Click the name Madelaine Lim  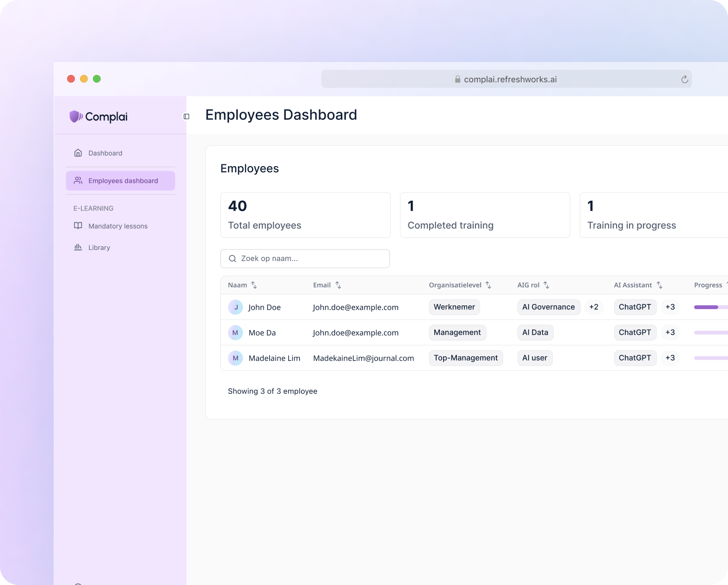(x=274, y=358)
